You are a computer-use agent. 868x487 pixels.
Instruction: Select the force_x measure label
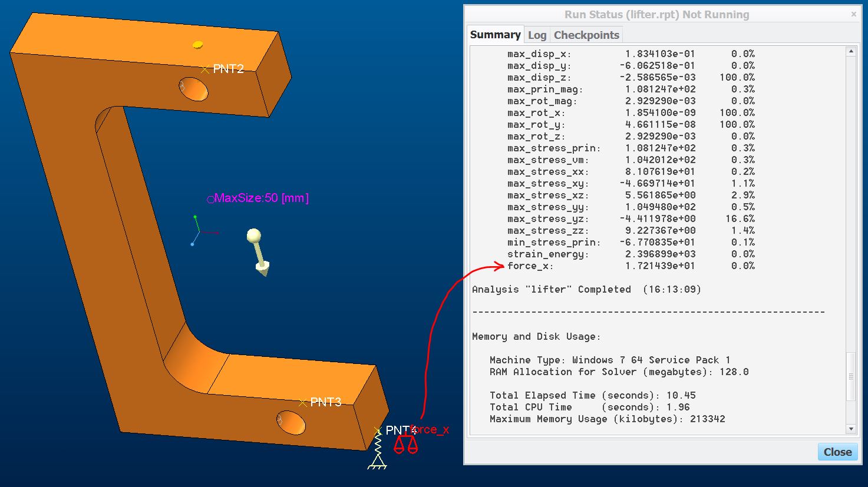430,429
